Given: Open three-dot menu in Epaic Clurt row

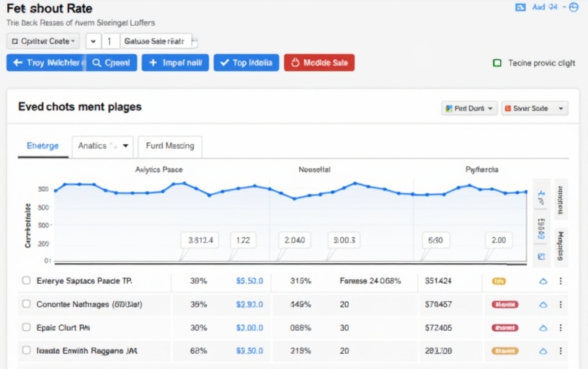Looking at the screenshot, I should coord(561,328).
